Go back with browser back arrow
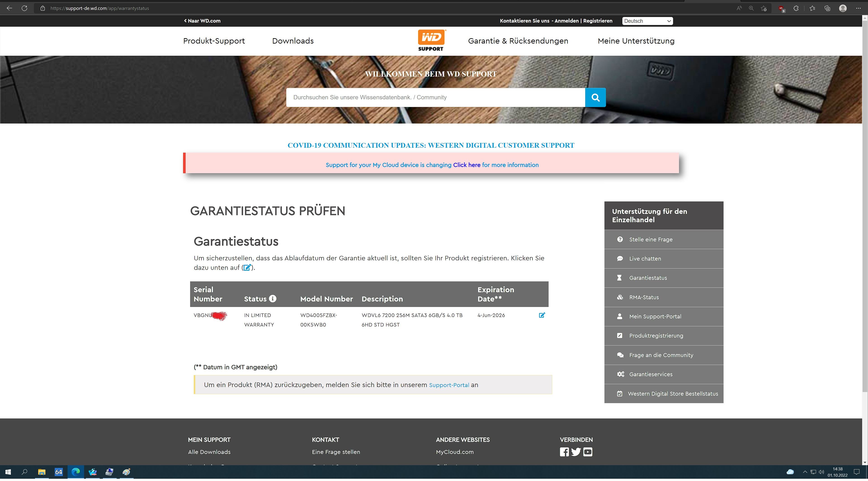Viewport: 868px width, 481px height. pos(9,8)
